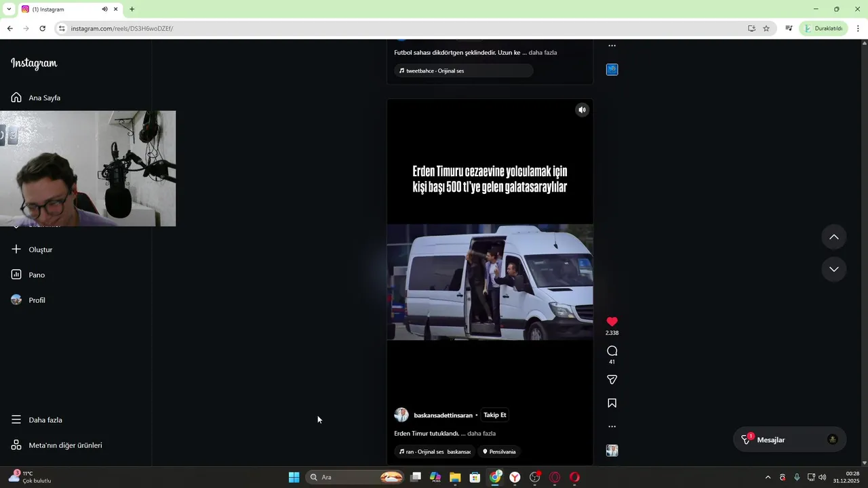
Task: Open Yandex browser taskbar icon
Action: click(515, 477)
